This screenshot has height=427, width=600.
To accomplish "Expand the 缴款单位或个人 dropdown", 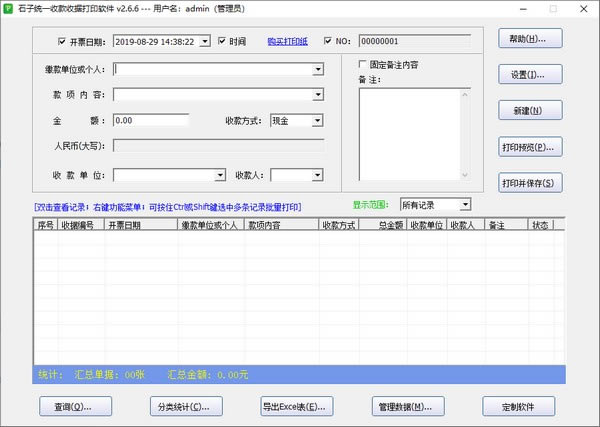I will pyautogui.click(x=318, y=70).
